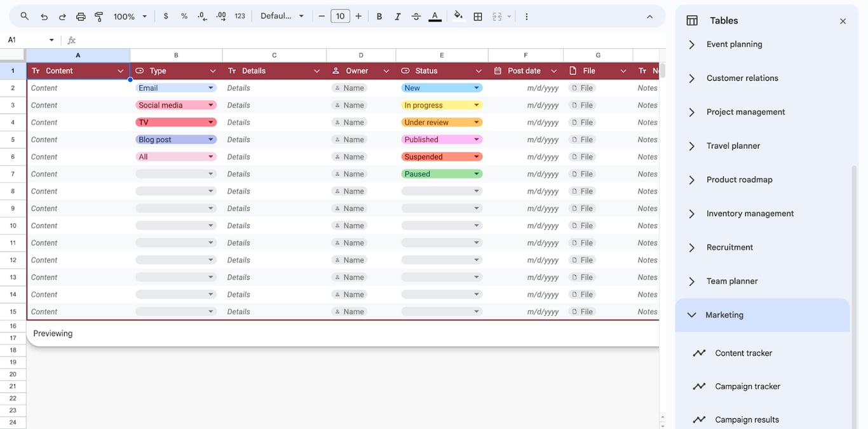Toggle bold formatting
Image resolution: width=868 pixels, height=429 pixels.
pyautogui.click(x=379, y=17)
